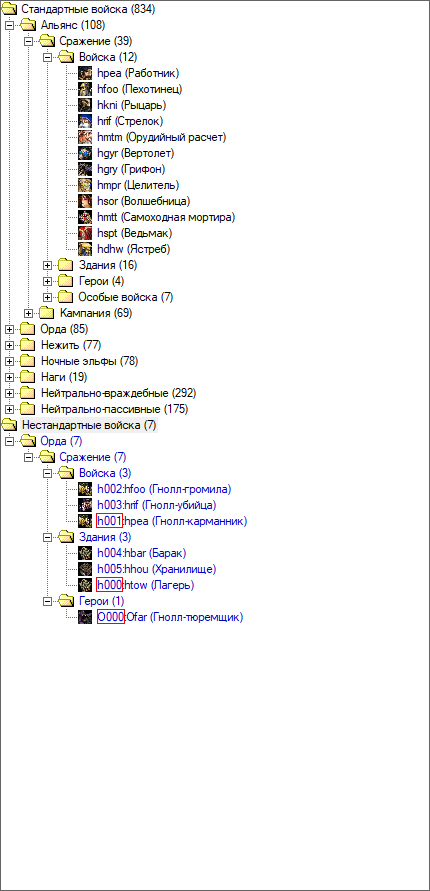Viewport: 430px width, 891px height.
Task: Collapse the Войска (12) folder
Action: (x=48, y=57)
